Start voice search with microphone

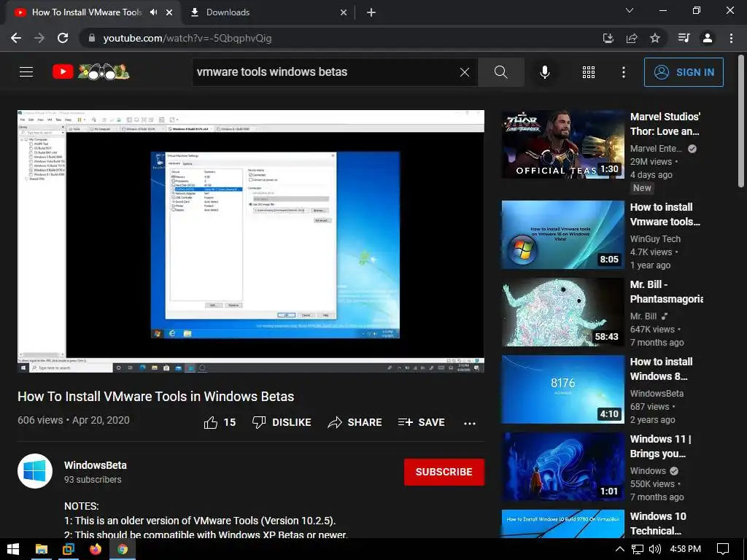[x=544, y=72]
